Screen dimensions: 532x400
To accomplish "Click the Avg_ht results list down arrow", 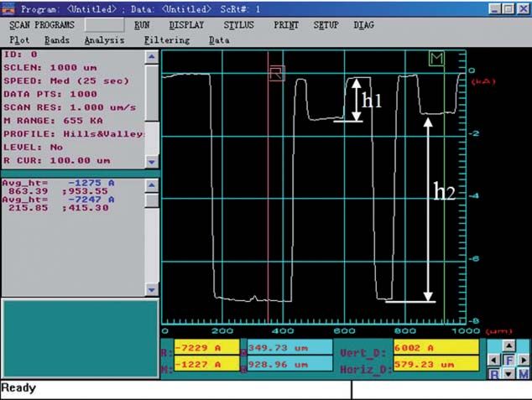I will point(152,290).
